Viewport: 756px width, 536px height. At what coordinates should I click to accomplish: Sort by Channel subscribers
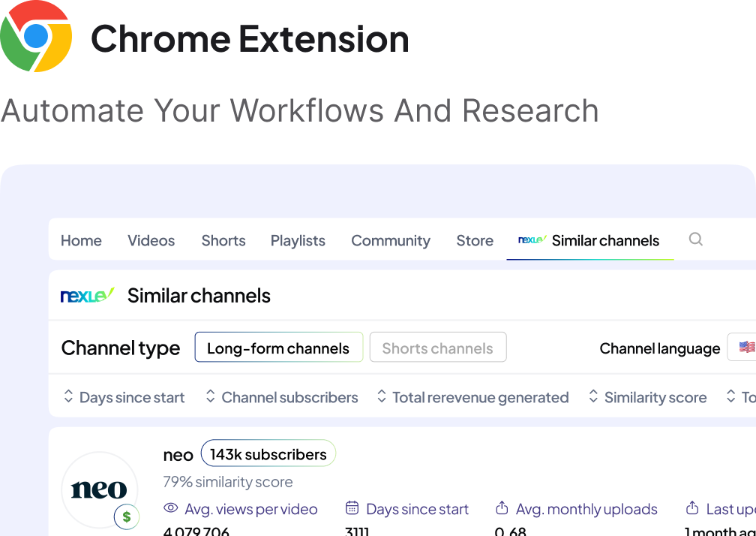pyautogui.click(x=281, y=397)
